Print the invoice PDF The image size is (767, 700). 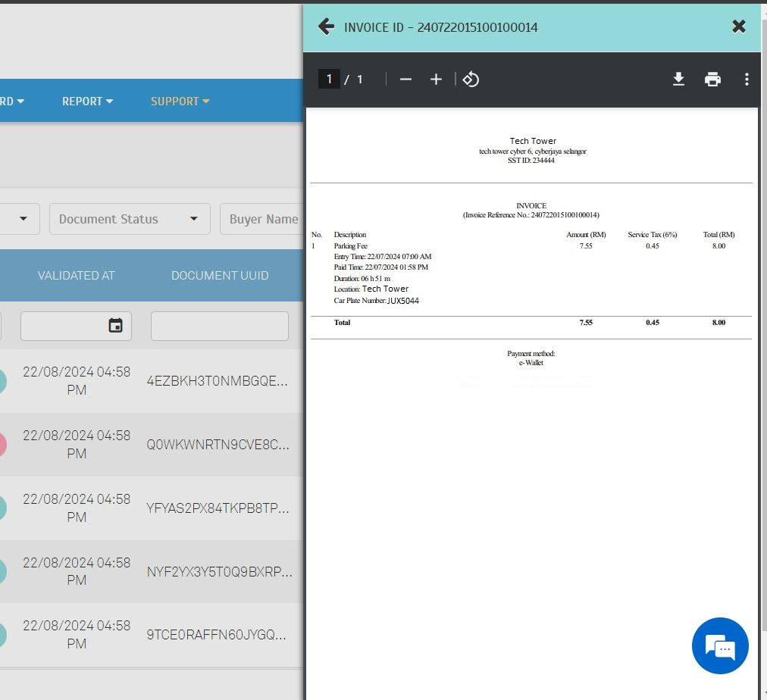pos(712,80)
